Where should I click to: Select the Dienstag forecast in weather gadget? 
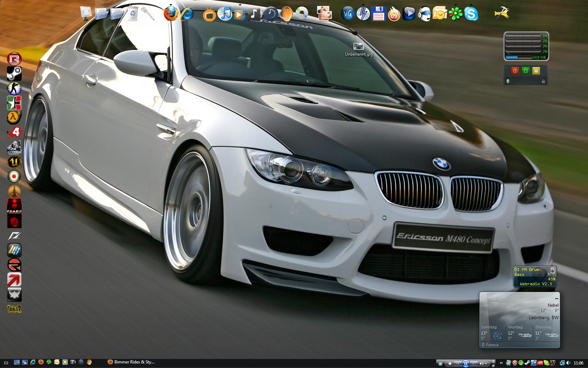pyautogui.click(x=546, y=333)
